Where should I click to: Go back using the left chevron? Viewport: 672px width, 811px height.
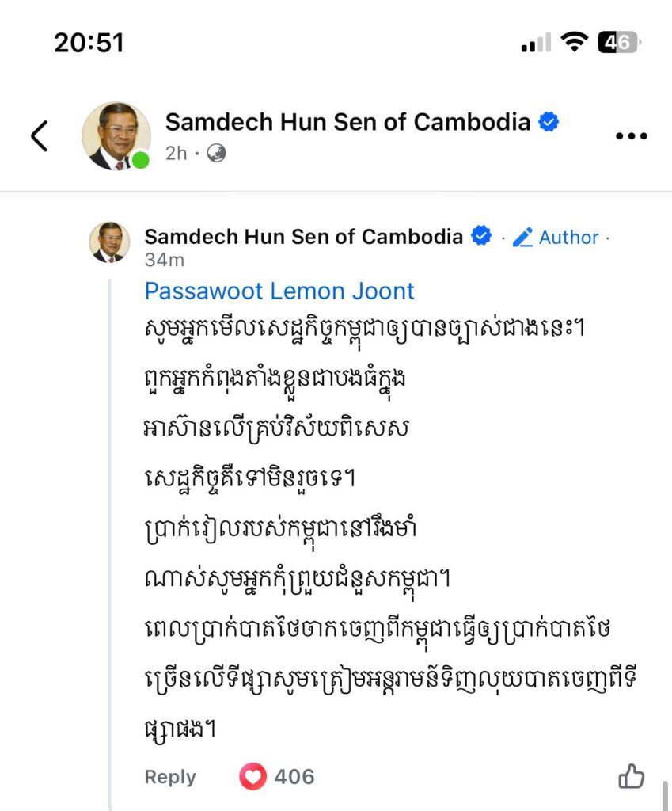tap(40, 136)
